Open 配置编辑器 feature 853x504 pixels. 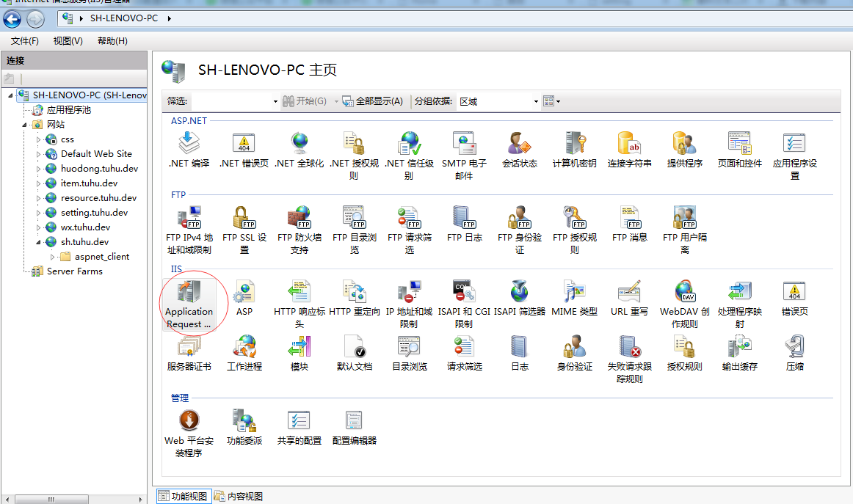coord(354,427)
